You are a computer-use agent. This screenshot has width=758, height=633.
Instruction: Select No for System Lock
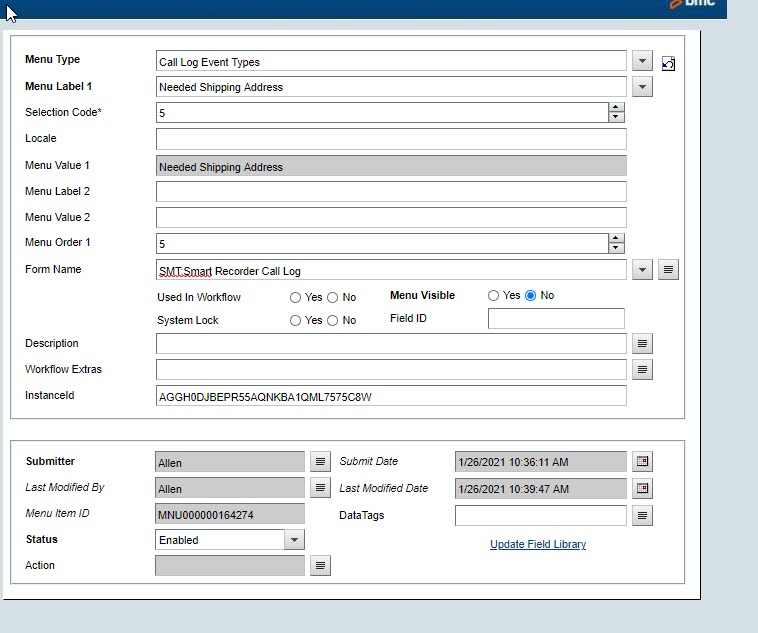coord(333,321)
